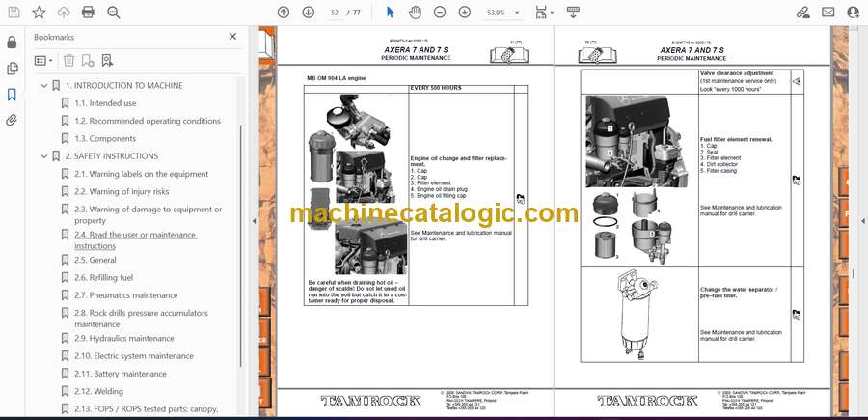868x420 pixels.
Task: Click the water separator filter drawing
Action: coord(637,316)
